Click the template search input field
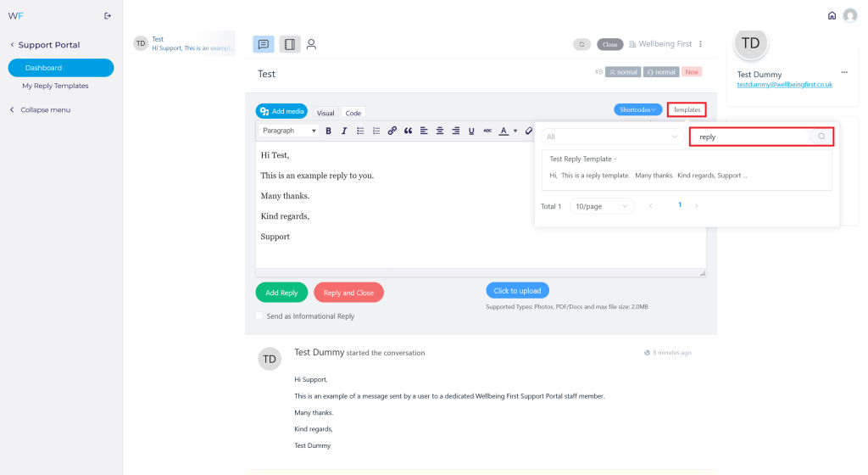The image size is (868, 475). pyautogui.click(x=751, y=137)
